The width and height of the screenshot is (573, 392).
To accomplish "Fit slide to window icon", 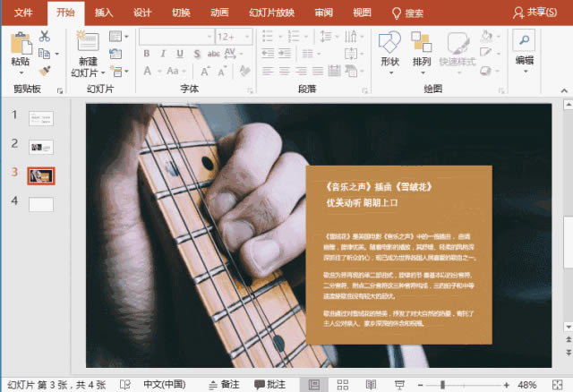I will point(557,384).
